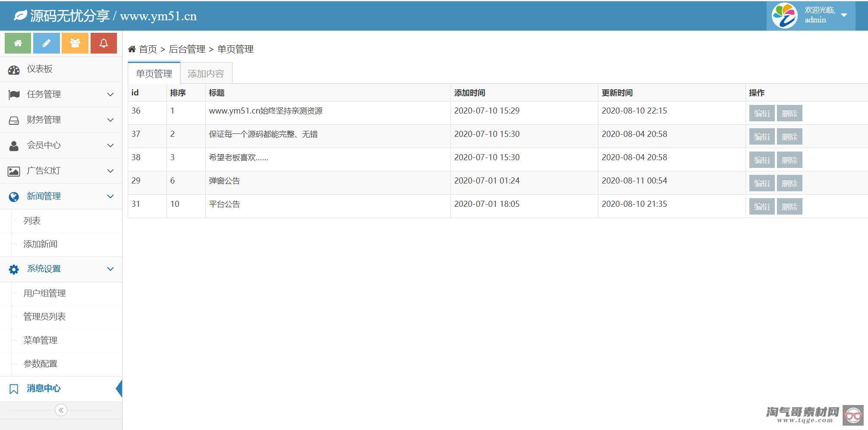Screen dimensions: 868x430
Task: Open 列表 under 新闻管理
Action: (32, 221)
